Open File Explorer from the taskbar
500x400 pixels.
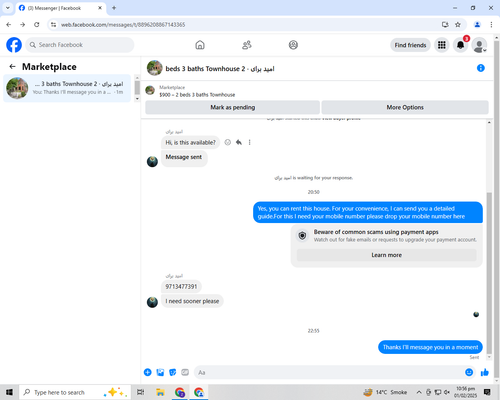[160, 392]
